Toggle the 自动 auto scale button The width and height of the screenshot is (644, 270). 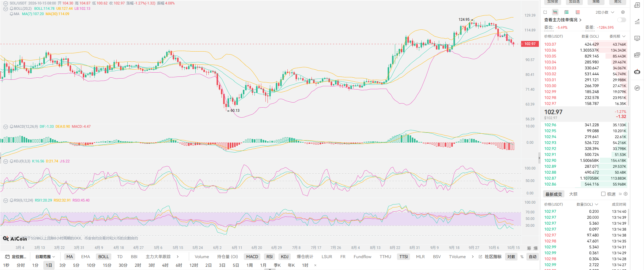(x=533, y=257)
